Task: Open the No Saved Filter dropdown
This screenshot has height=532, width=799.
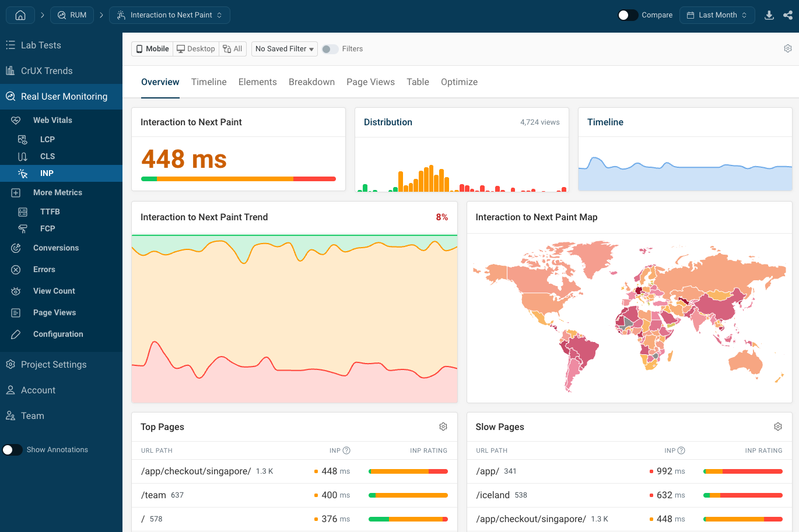Action: 284,49
